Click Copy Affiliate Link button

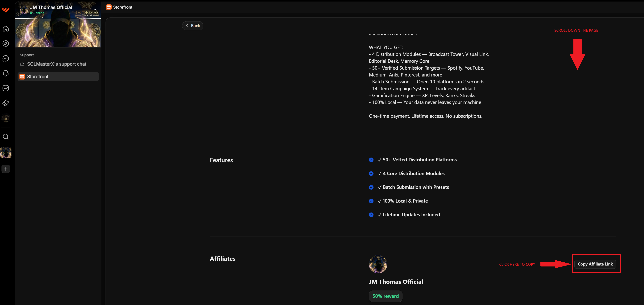595,264
